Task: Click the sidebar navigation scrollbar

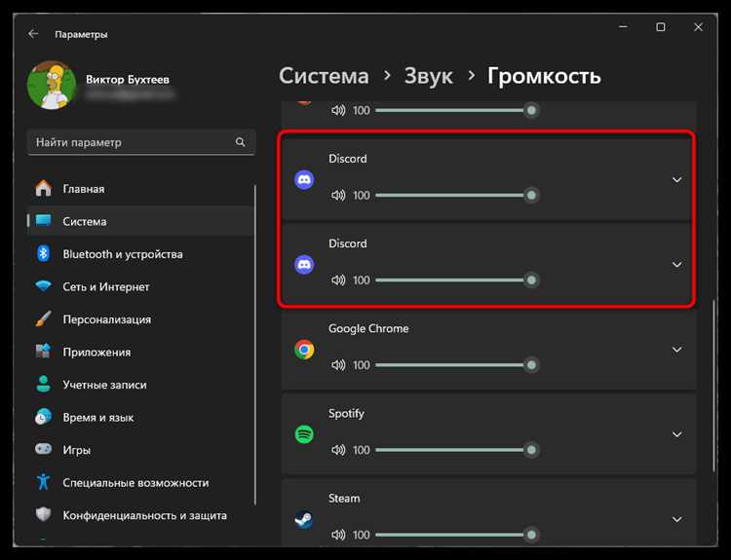Action: [255, 345]
